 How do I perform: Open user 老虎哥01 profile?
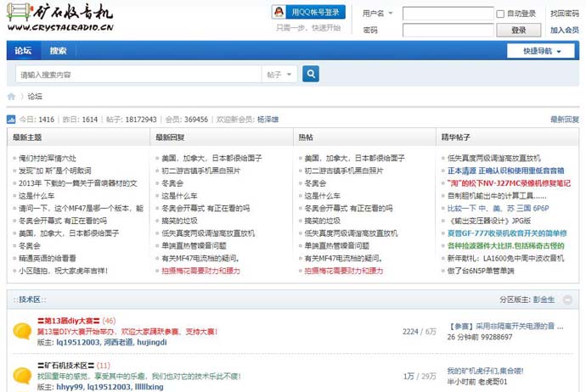[493, 382]
